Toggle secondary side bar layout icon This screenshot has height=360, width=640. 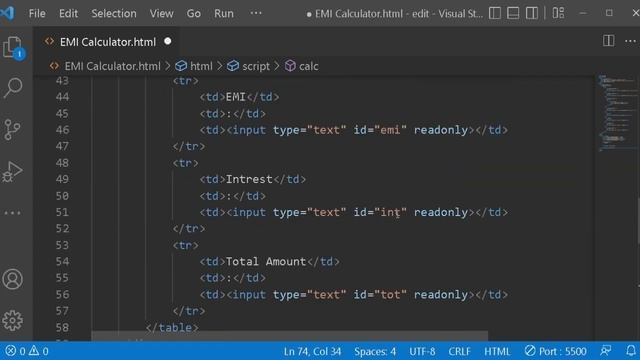coord(531,13)
